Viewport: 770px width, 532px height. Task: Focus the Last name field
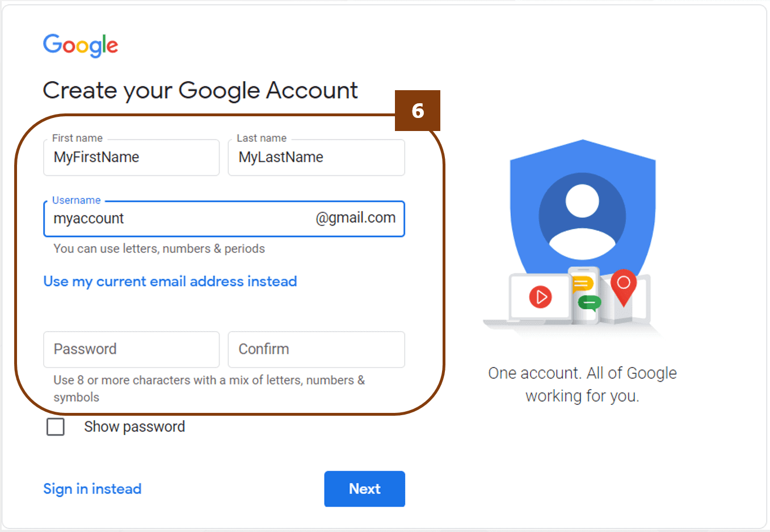[316, 158]
